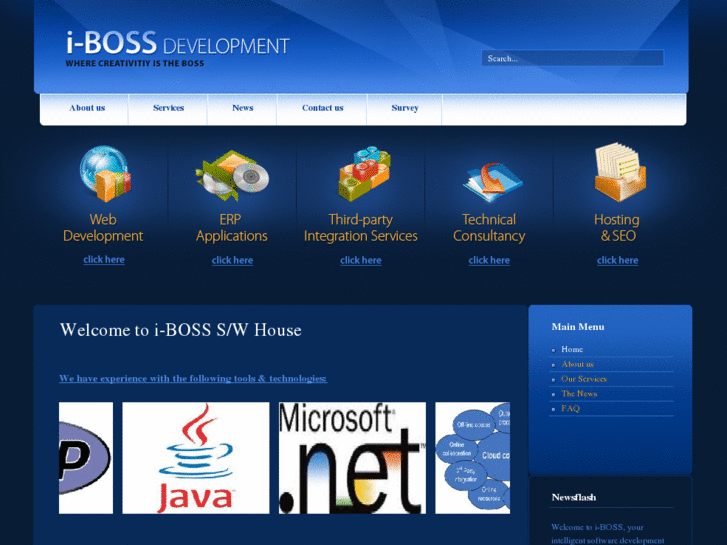Click the Java logo thumbnail
This screenshot has width=727, height=545.
pyautogui.click(x=196, y=458)
